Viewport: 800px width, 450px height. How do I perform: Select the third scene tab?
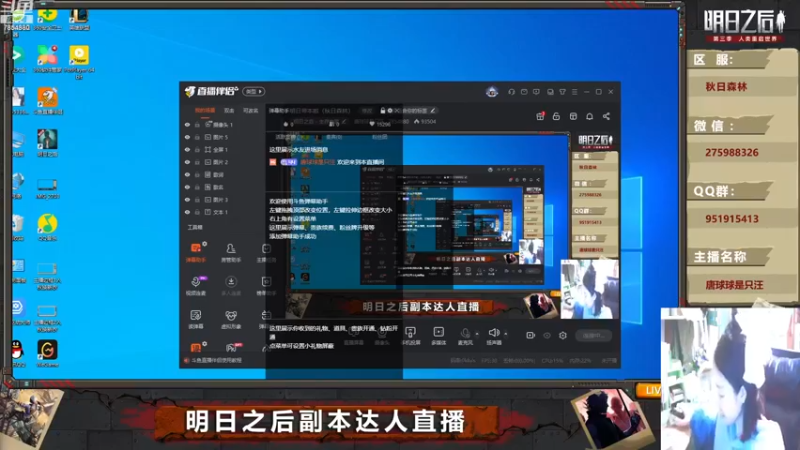[250, 110]
